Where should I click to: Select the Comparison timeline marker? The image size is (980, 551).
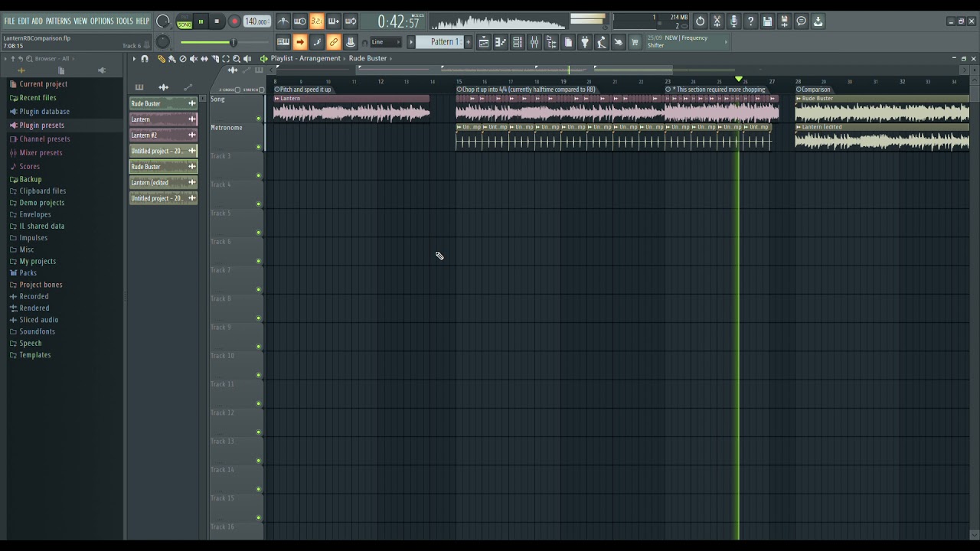[815, 90]
